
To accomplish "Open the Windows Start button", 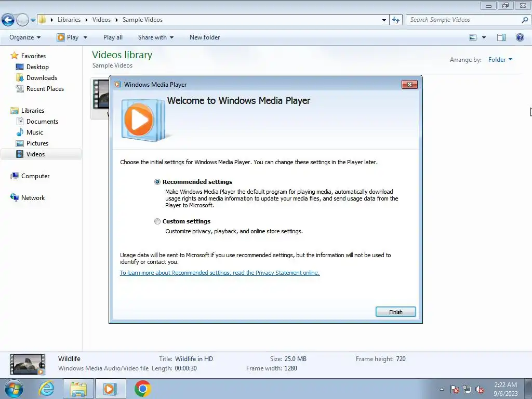I will click(14, 389).
